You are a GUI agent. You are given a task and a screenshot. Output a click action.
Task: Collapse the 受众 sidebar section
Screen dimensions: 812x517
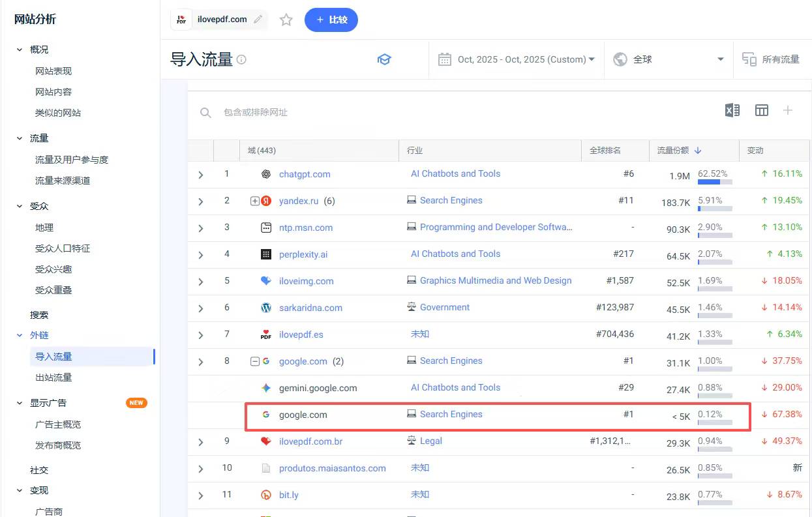pyautogui.click(x=20, y=206)
